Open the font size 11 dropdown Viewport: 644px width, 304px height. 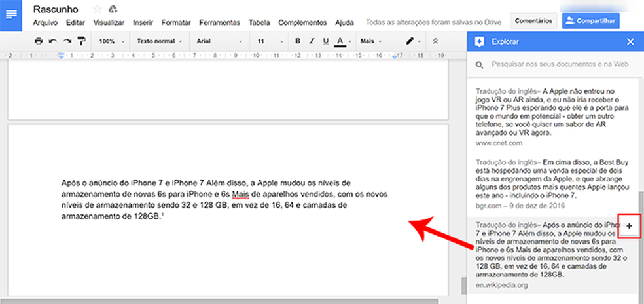pyautogui.click(x=270, y=41)
